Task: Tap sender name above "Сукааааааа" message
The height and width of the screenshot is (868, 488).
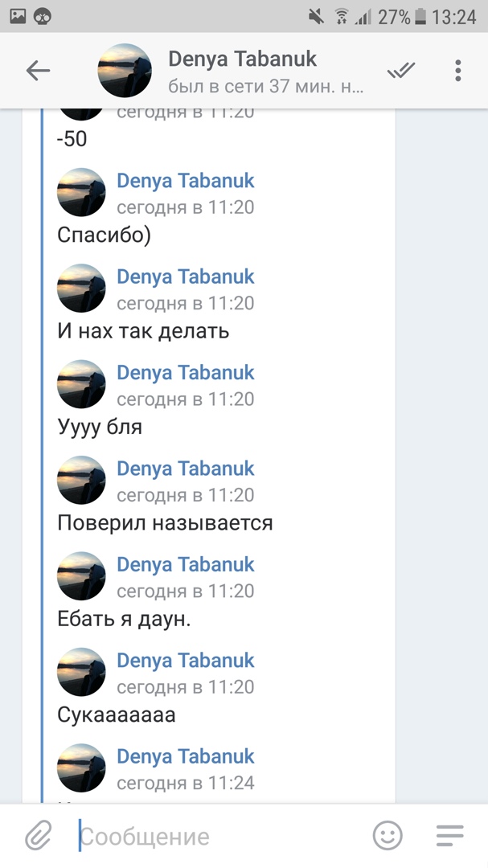Action: point(185,660)
